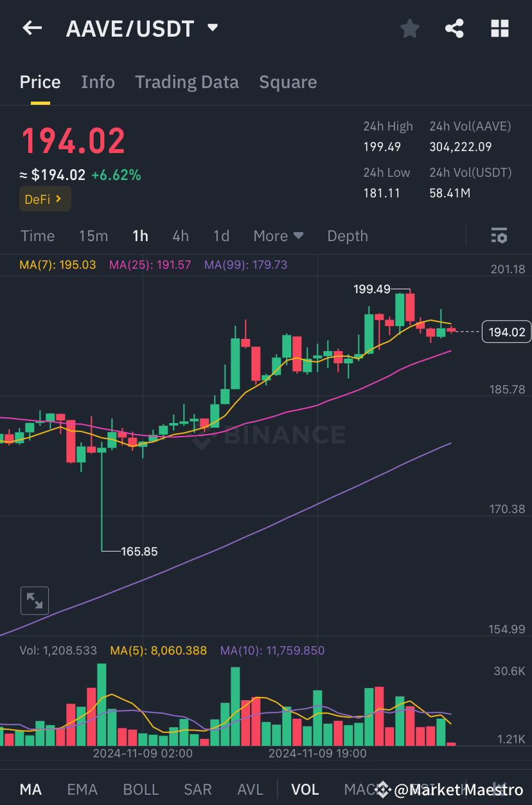Select the 4h timeframe

point(180,236)
